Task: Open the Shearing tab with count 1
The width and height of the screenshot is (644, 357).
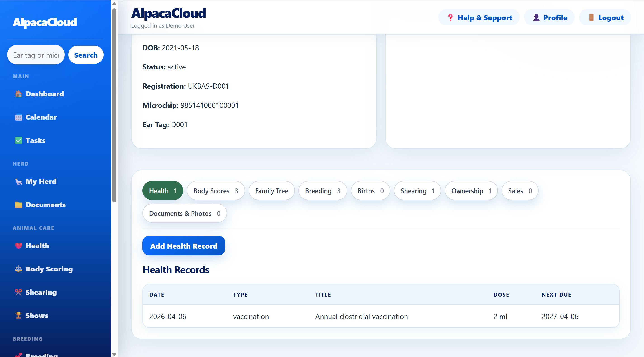Action: click(x=417, y=191)
